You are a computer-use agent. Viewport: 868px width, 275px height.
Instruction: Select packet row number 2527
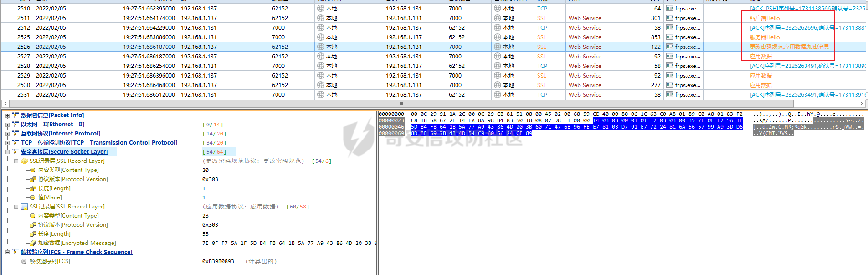24,56
